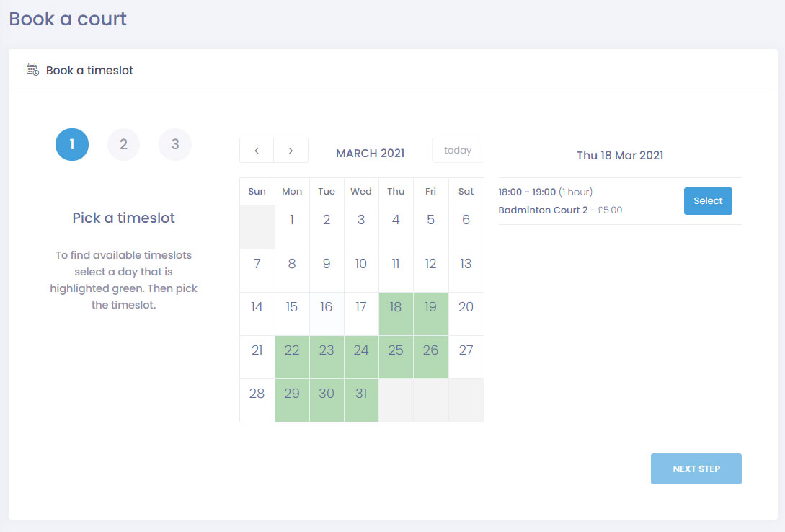Select Tuesday 30 March on calendar
785x532 pixels.
[x=327, y=400]
